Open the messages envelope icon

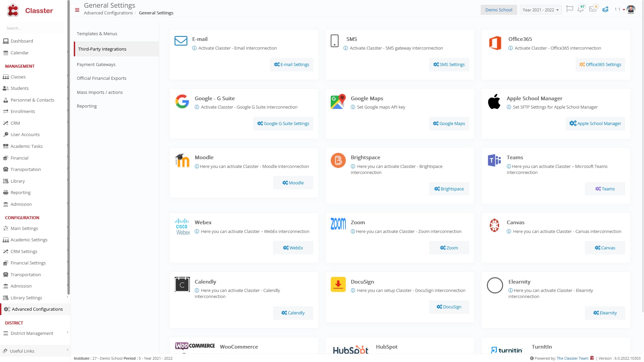click(x=593, y=9)
